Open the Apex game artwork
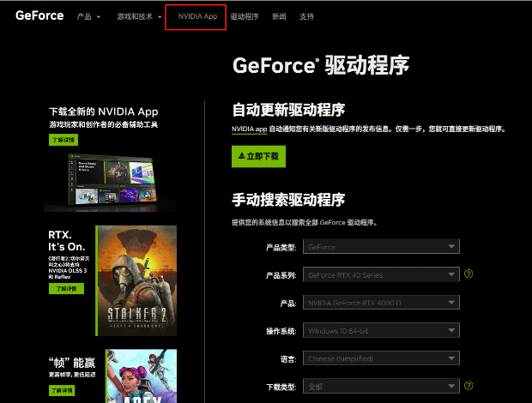The image size is (532, 403). point(141,376)
